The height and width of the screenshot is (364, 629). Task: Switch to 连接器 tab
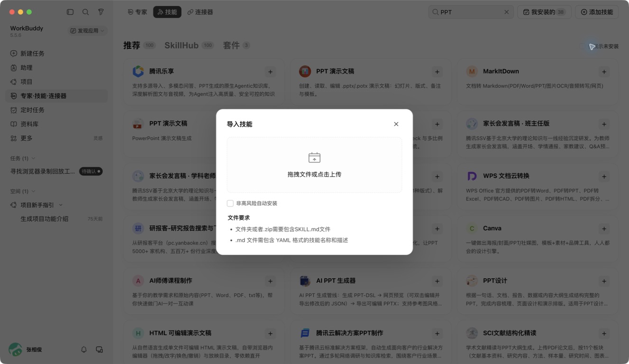coord(200,12)
